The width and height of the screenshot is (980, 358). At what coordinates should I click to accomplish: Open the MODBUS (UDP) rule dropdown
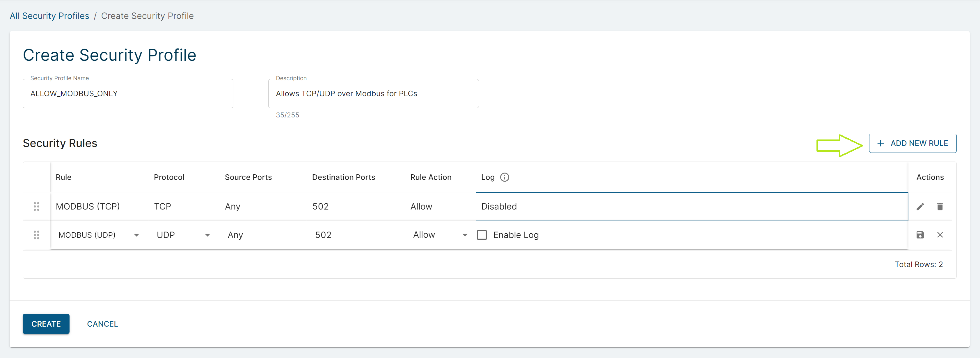coord(136,235)
